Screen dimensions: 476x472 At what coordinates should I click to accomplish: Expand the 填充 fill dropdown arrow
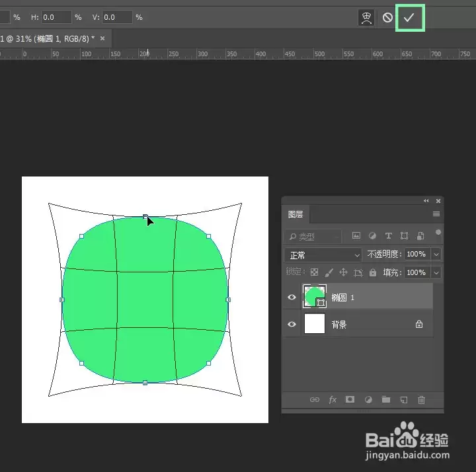click(x=436, y=272)
